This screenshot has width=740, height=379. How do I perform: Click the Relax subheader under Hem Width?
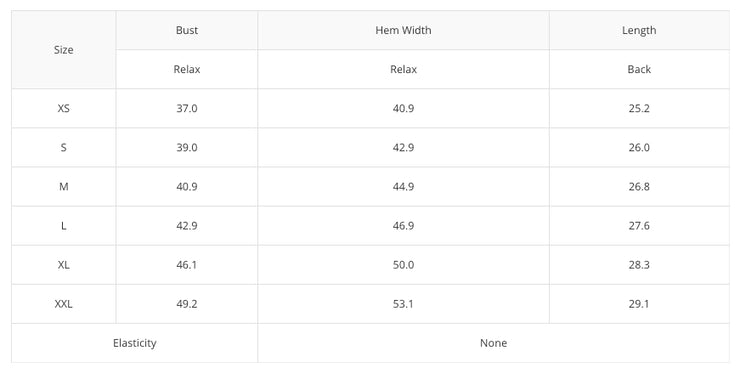pyautogui.click(x=404, y=69)
